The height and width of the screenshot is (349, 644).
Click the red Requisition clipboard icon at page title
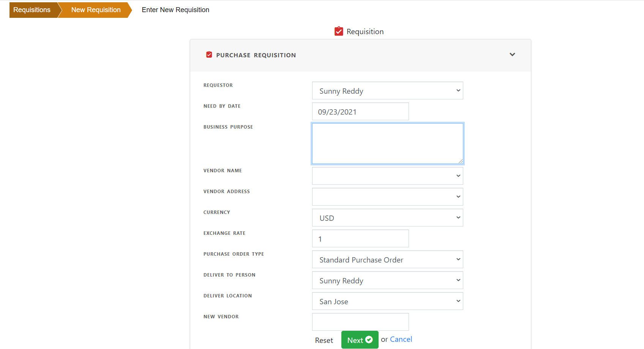click(x=339, y=31)
